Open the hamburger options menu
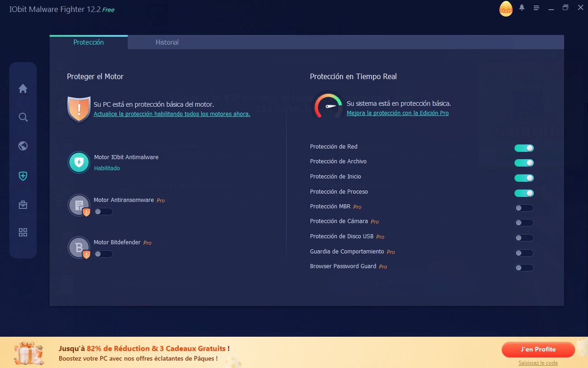This screenshot has height=368, width=588. click(x=536, y=8)
